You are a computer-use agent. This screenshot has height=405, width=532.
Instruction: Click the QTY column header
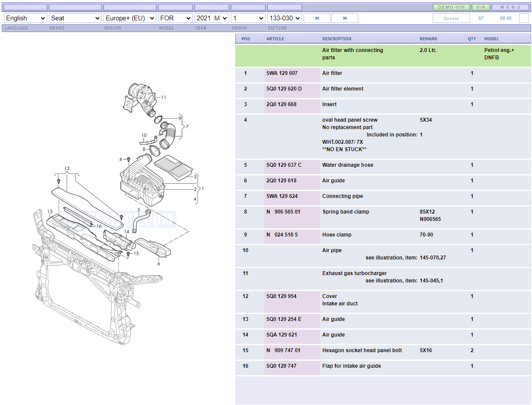(x=472, y=39)
